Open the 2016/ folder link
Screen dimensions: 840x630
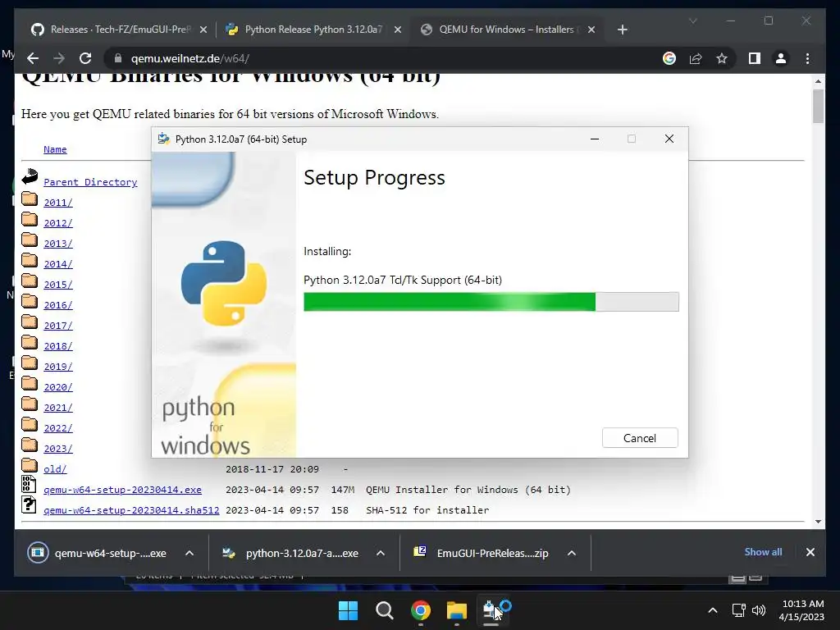tap(58, 305)
